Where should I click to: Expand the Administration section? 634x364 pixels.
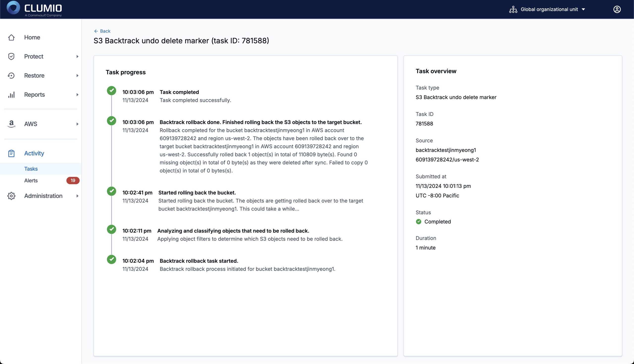78,196
